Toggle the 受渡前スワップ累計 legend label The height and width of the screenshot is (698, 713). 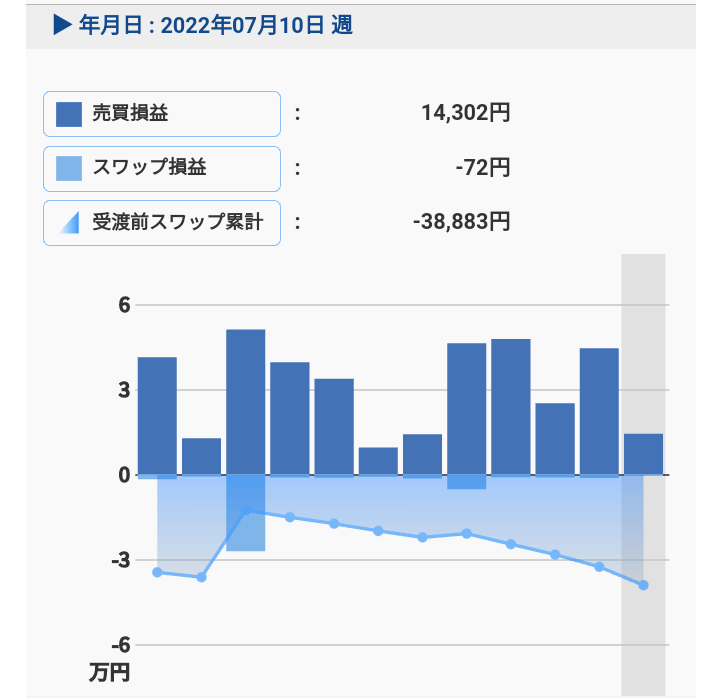point(177,222)
